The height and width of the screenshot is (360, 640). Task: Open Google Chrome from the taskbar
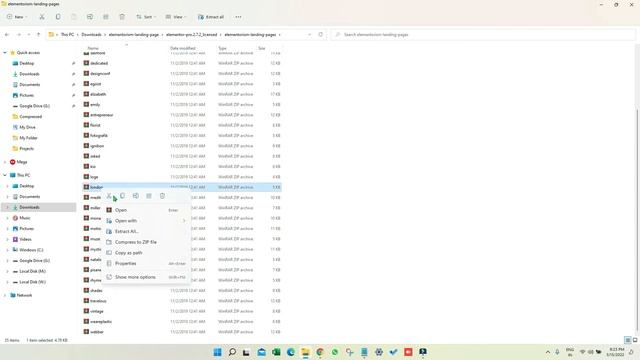tap(320, 352)
